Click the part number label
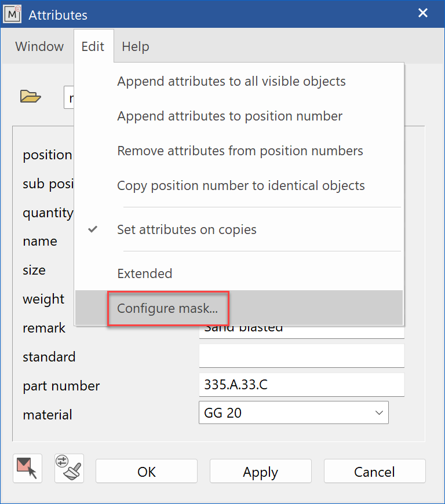445x504 pixels. (x=61, y=386)
